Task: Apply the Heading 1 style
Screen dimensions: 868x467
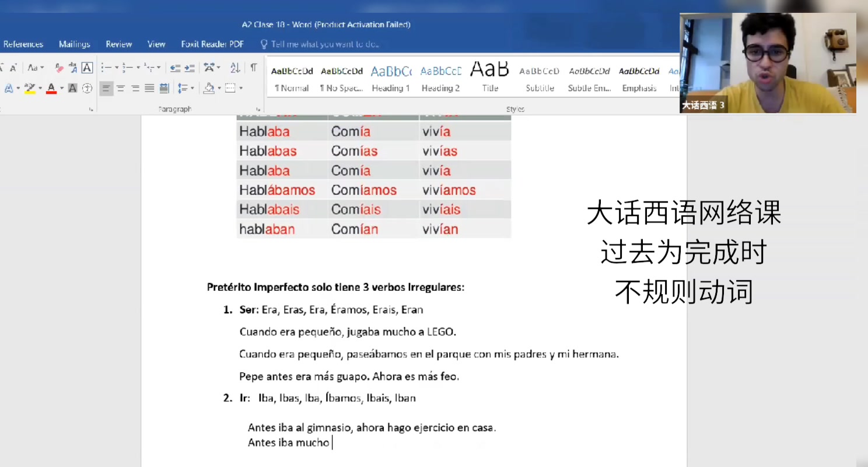Action: pyautogui.click(x=391, y=77)
